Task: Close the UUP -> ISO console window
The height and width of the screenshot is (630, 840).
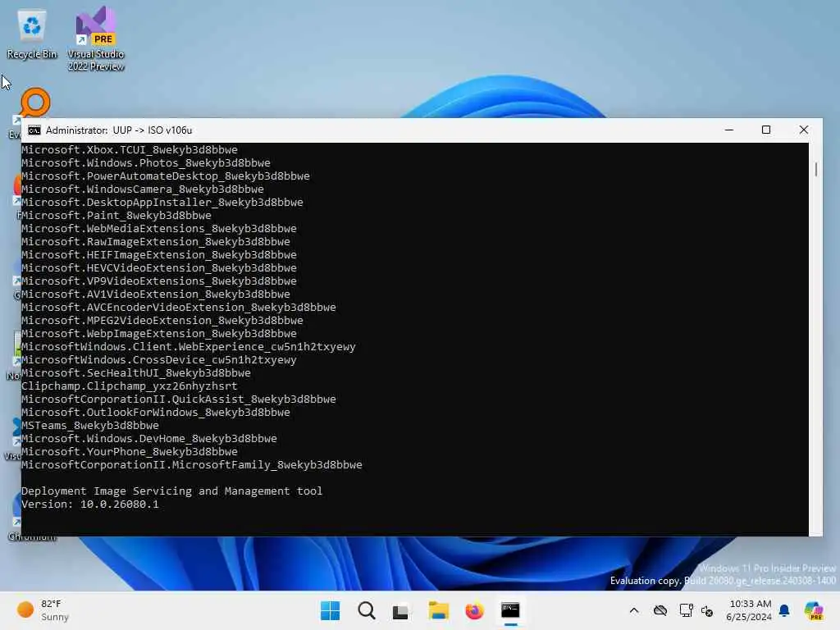Action: coord(804,130)
